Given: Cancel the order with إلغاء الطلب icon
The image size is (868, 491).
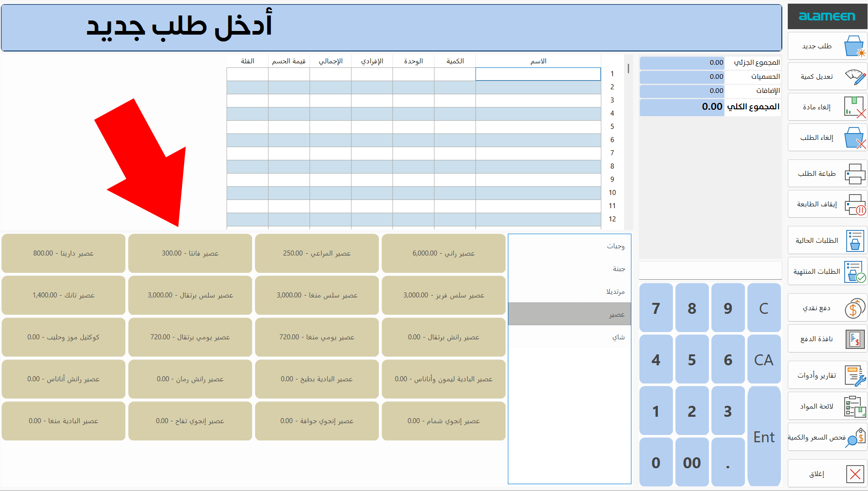Looking at the screenshot, I should point(855,137).
